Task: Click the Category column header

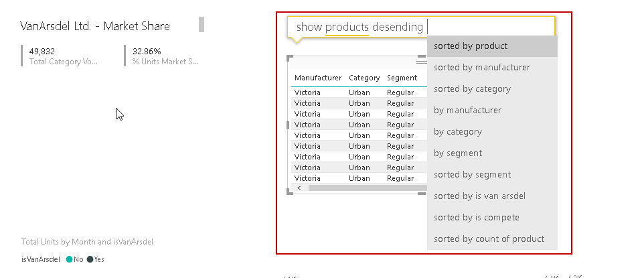Action: 364,78
